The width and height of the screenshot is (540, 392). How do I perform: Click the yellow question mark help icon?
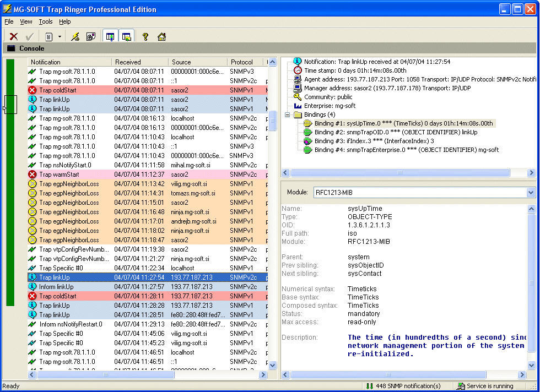tap(145, 37)
